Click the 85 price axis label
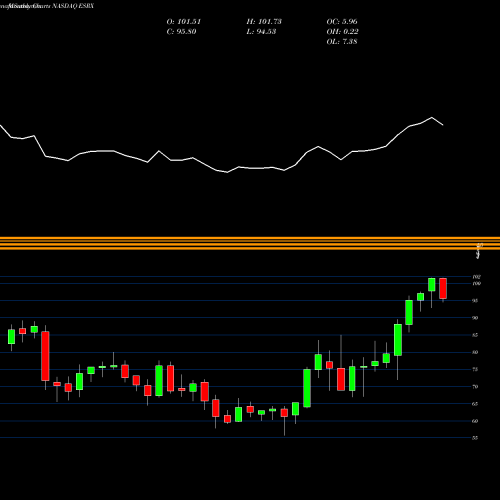The image size is (500, 500). [475, 335]
